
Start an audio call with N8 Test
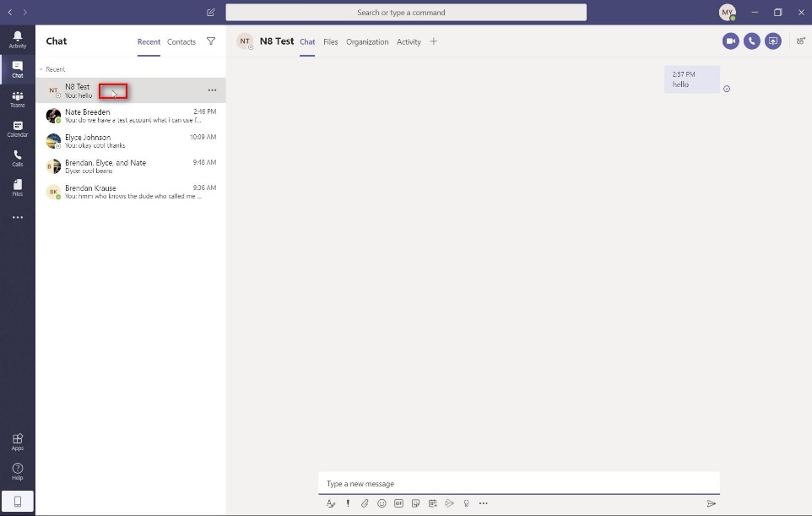coord(752,41)
